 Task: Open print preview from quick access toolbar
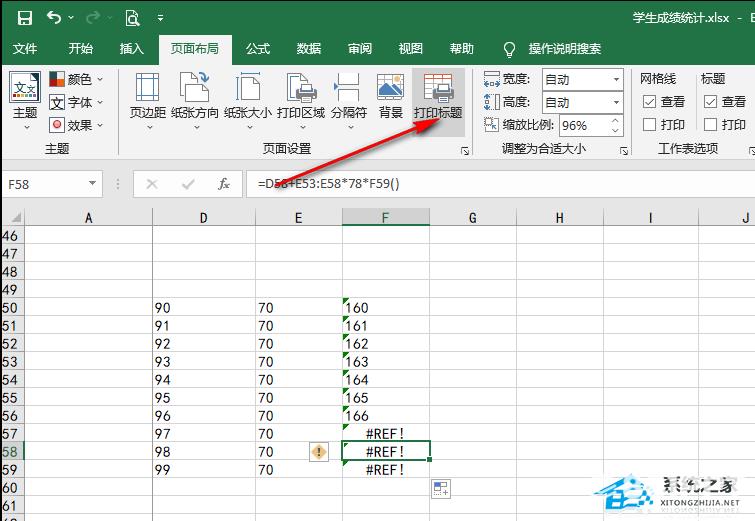tap(132, 18)
